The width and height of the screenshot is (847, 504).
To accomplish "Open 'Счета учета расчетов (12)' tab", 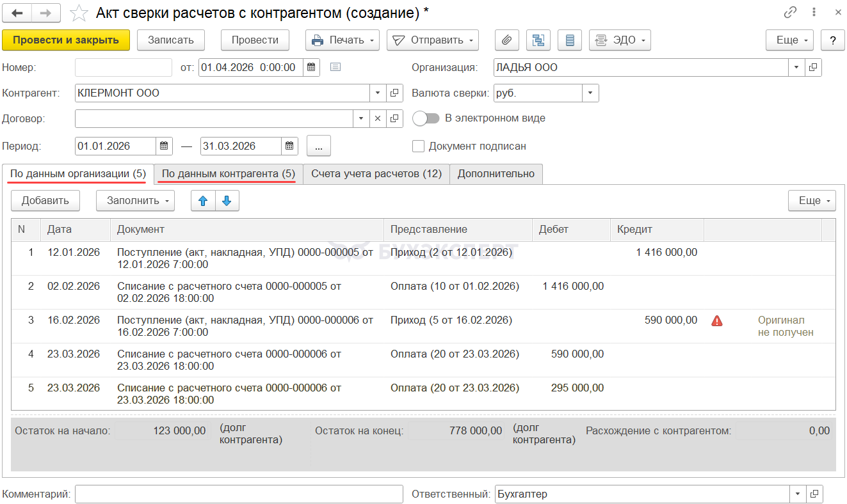I will [x=376, y=174].
